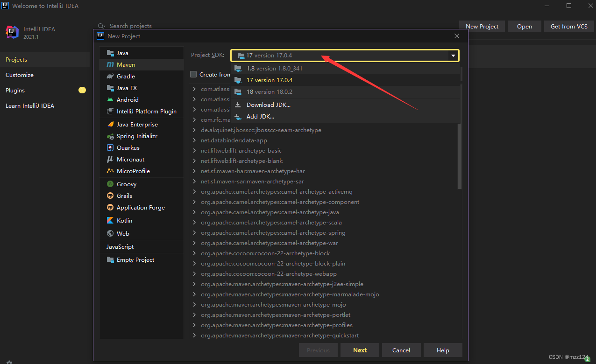Click the Java Enterprise icon
The image size is (596, 364).
point(110,124)
